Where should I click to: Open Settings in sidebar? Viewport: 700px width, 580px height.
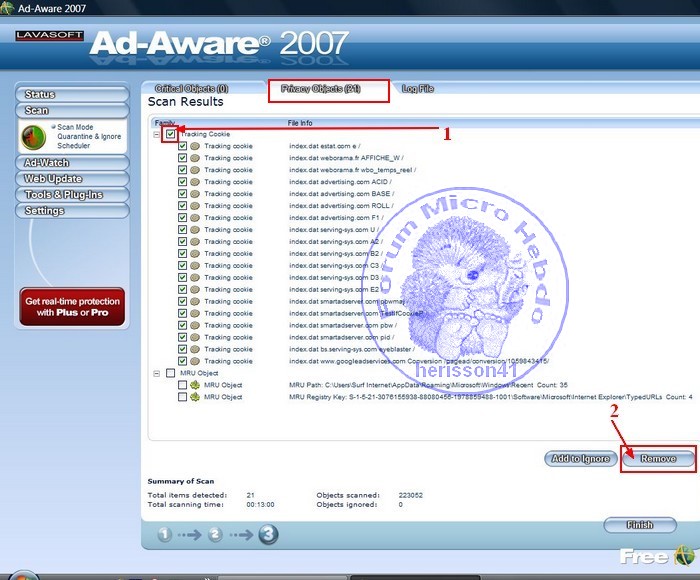pyautogui.click(x=72, y=211)
